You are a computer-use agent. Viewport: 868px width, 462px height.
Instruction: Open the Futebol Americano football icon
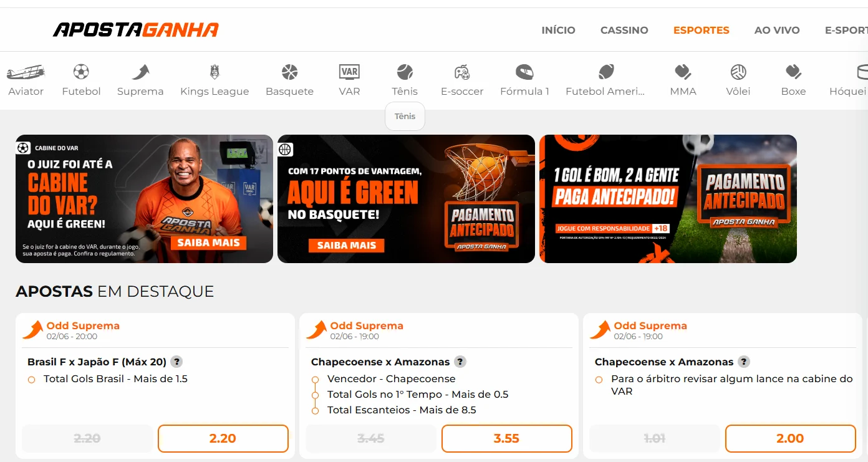click(605, 72)
